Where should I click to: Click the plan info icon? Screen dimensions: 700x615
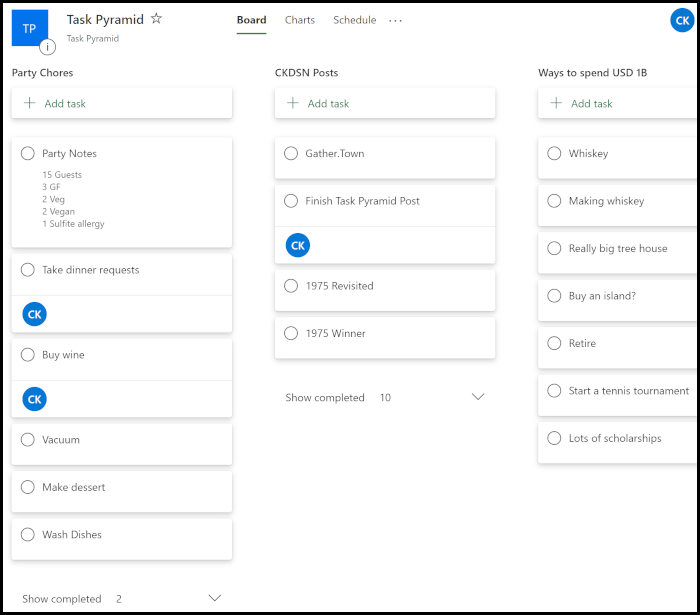point(47,46)
